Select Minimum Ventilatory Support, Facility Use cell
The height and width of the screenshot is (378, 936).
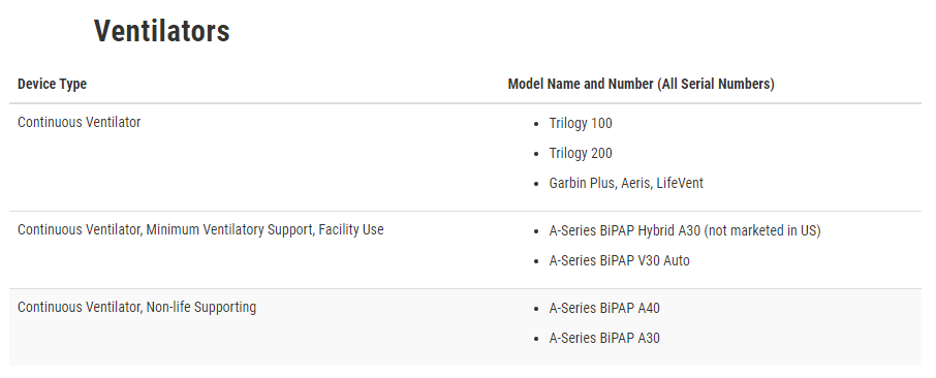pos(201,230)
